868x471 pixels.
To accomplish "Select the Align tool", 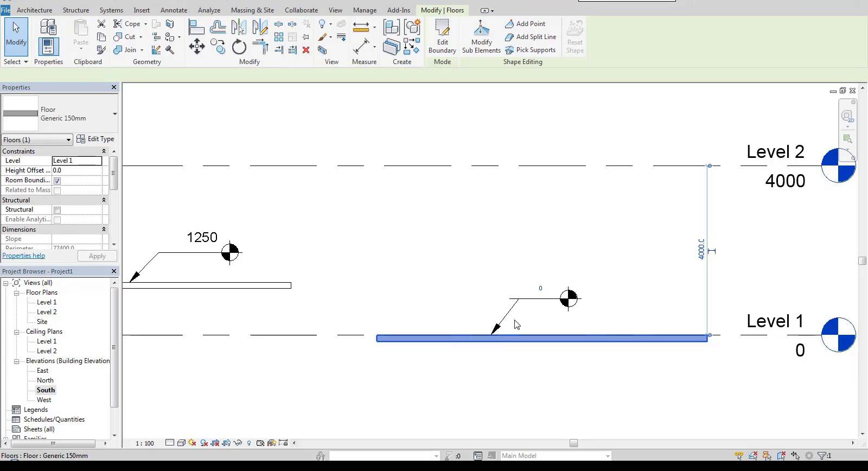I will (x=196, y=27).
